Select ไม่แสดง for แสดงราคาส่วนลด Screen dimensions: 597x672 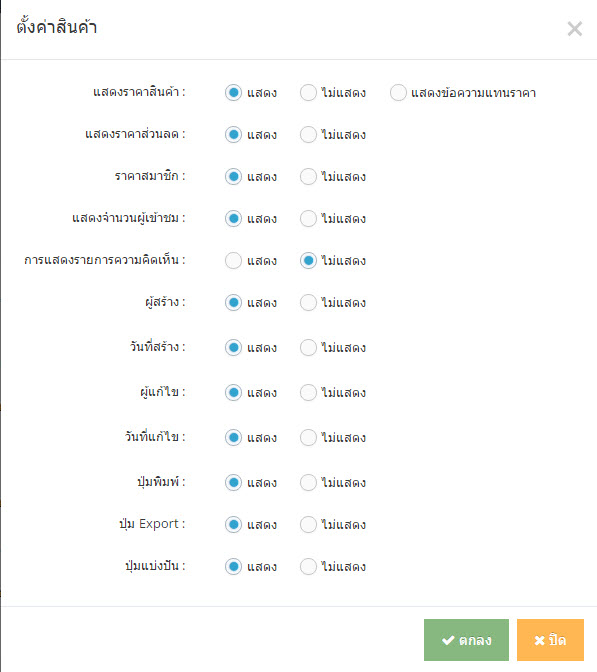pos(308,135)
